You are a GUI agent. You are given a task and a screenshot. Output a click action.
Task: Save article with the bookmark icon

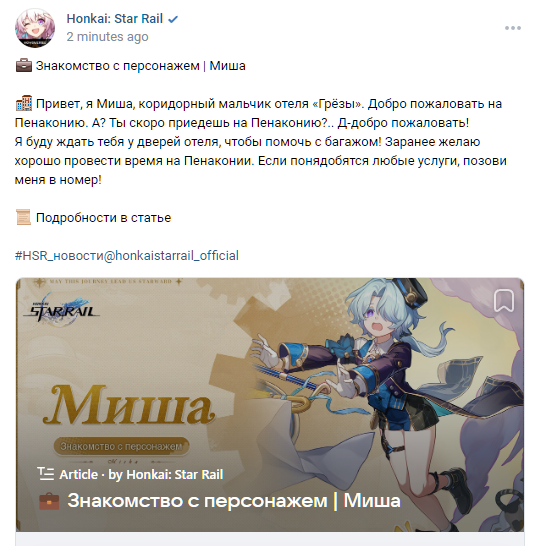coord(504,301)
